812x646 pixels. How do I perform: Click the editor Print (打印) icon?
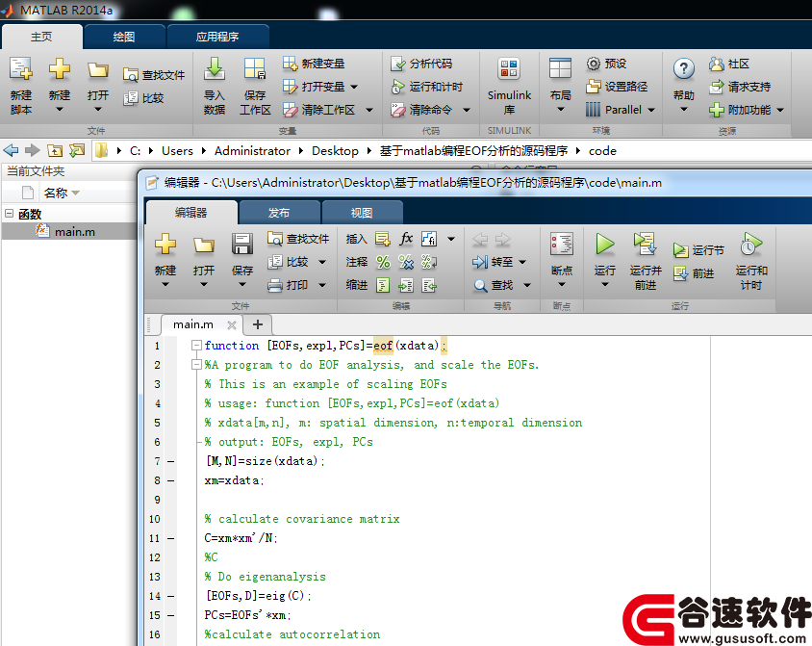(x=275, y=285)
